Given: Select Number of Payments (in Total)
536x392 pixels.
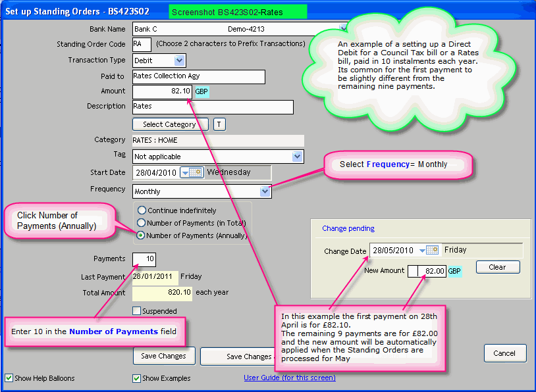Looking at the screenshot, I should (x=142, y=223).
